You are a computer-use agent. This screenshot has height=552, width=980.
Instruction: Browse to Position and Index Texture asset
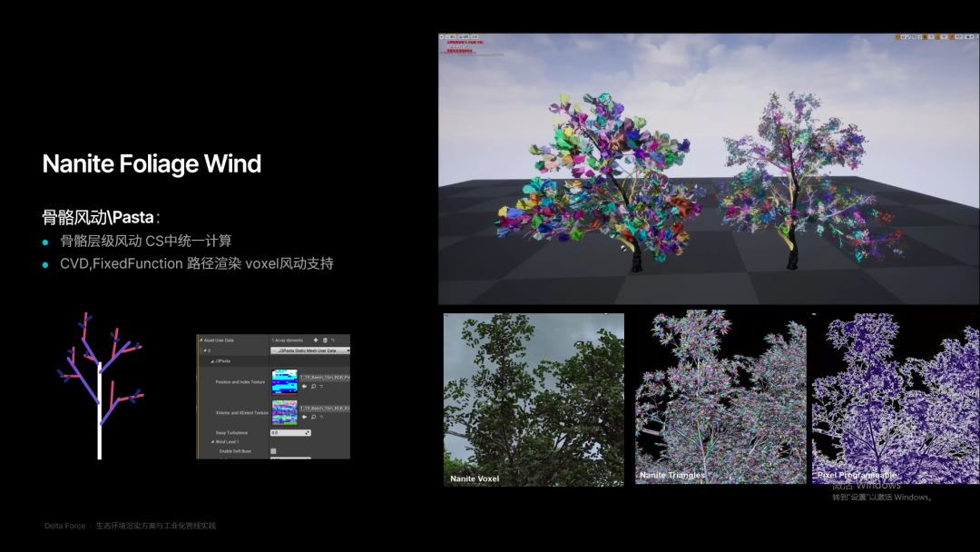click(313, 387)
